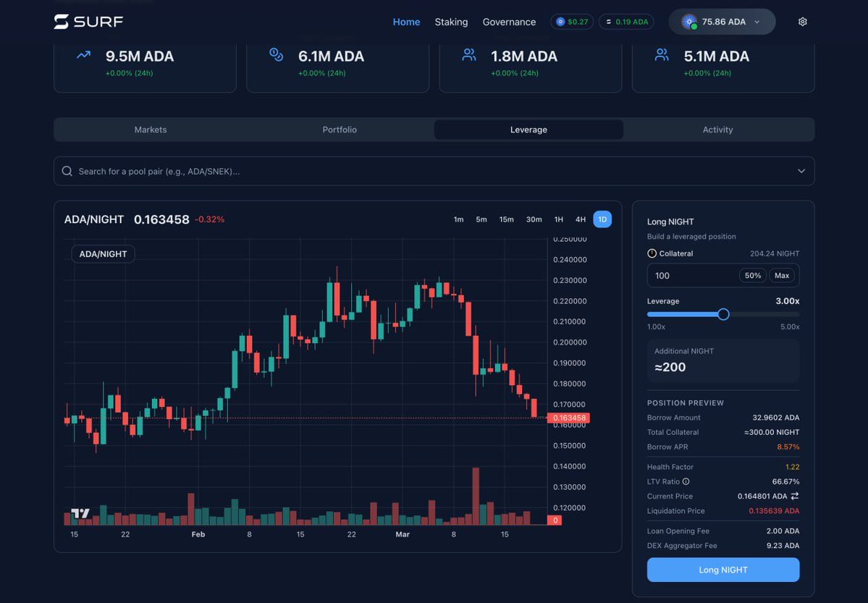Image resolution: width=868 pixels, height=603 pixels.
Task: Select the 15m chart interval
Action: point(507,219)
